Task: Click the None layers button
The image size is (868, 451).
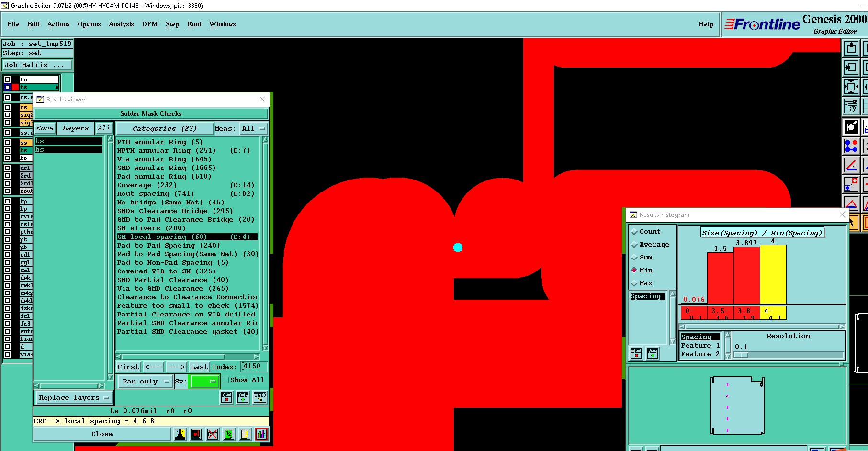Action: (45, 128)
